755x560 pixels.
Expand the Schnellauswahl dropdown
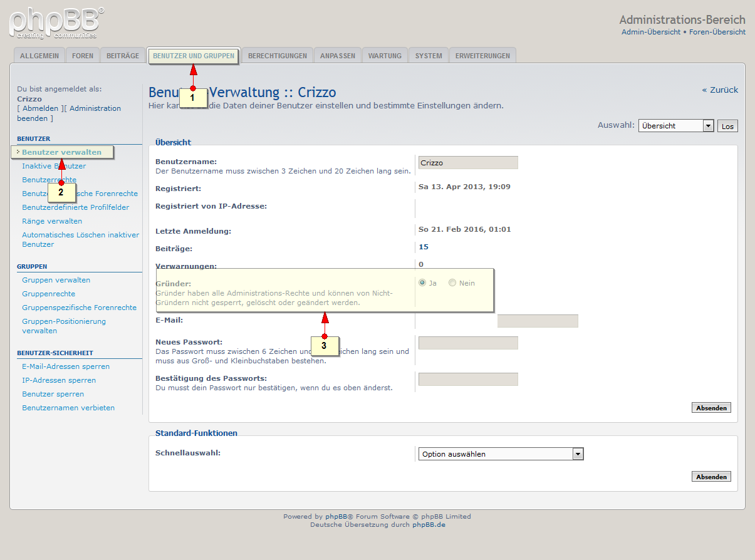500,454
